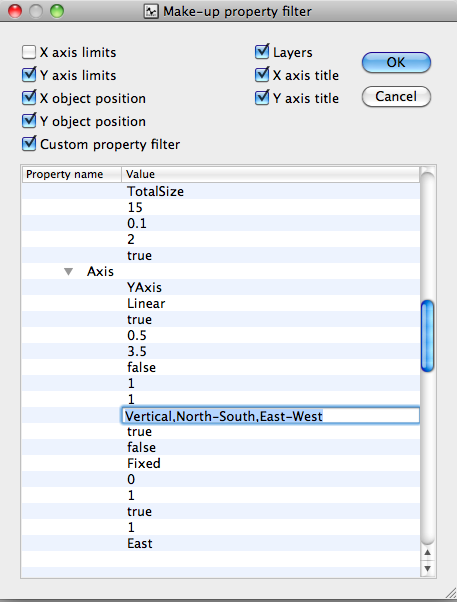Uncheck X axis title checkbox

pyautogui.click(x=262, y=75)
